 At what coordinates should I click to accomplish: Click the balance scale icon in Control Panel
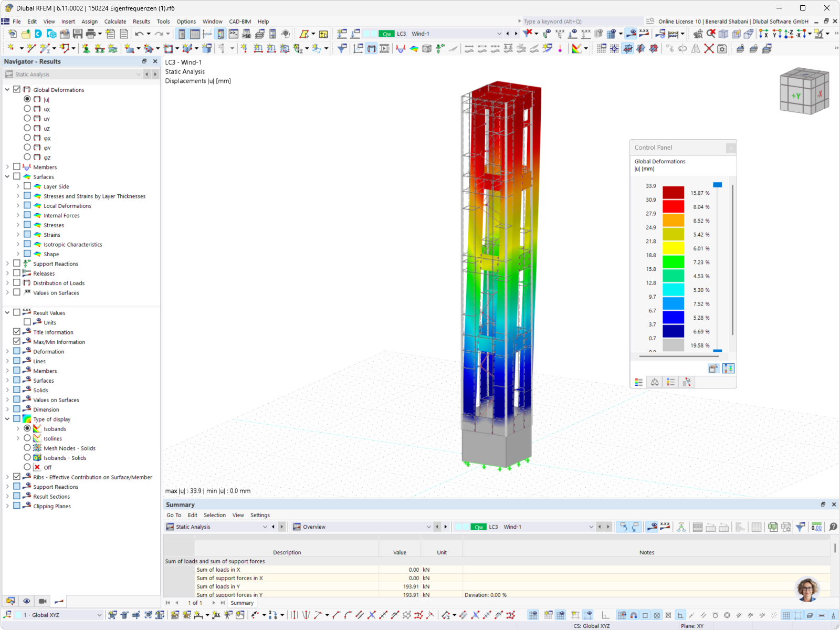[655, 382]
